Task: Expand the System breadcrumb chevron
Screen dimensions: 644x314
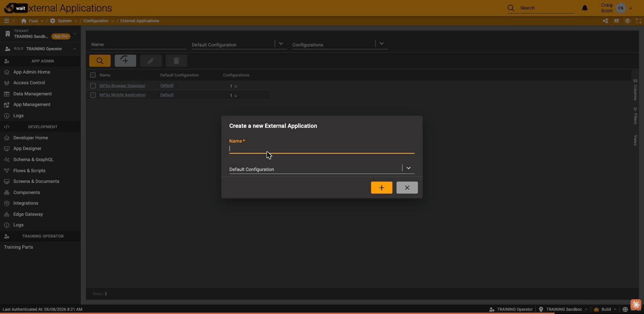Action: point(76,21)
